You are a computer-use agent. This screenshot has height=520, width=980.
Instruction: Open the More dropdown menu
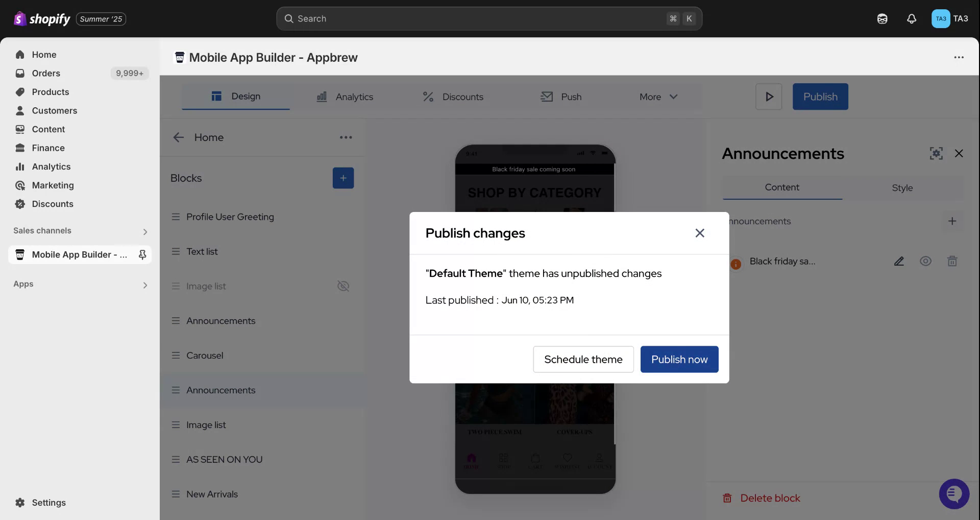click(658, 97)
